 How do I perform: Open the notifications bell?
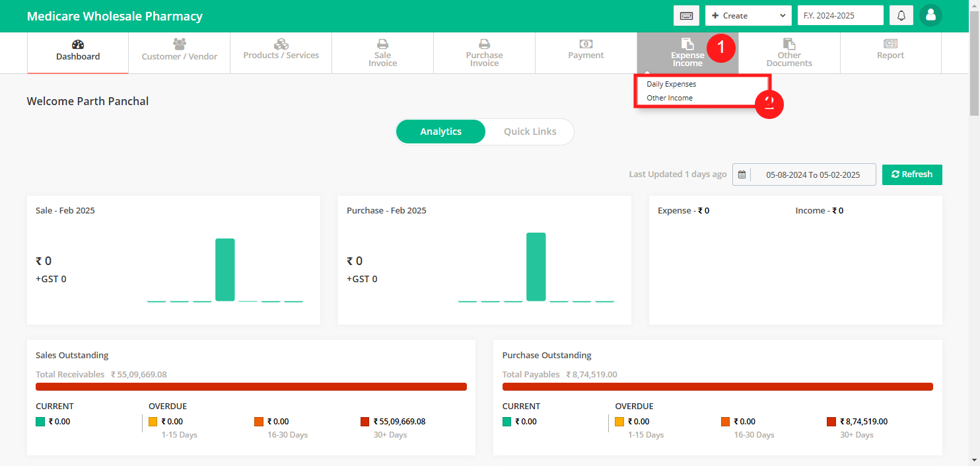click(x=901, y=15)
